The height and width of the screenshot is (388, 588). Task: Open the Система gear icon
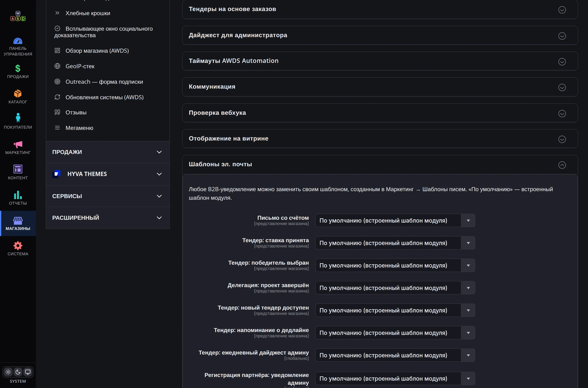tap(18, 245)
